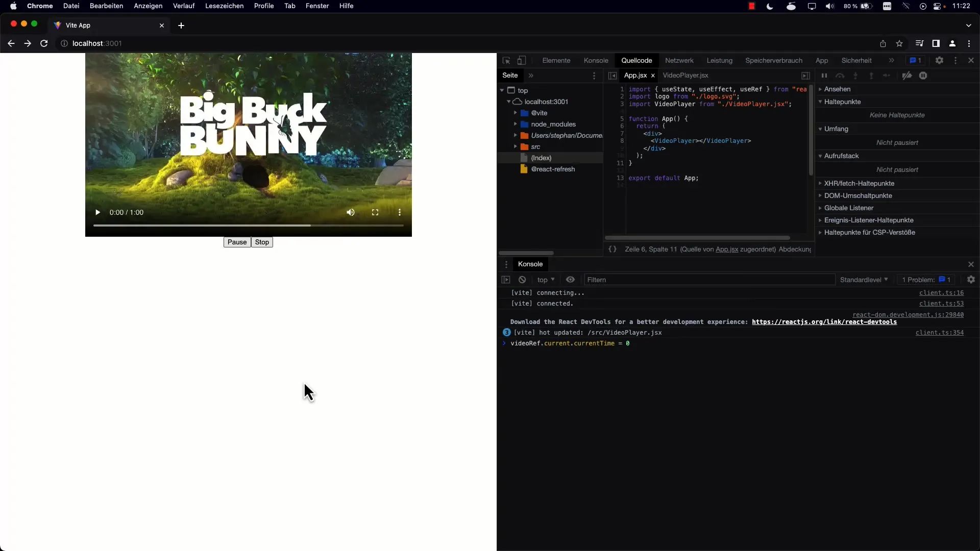Screen dimensions: 980x551
Task: Open the Konsole drawer three-dot menu
Action: click(506, 264)
